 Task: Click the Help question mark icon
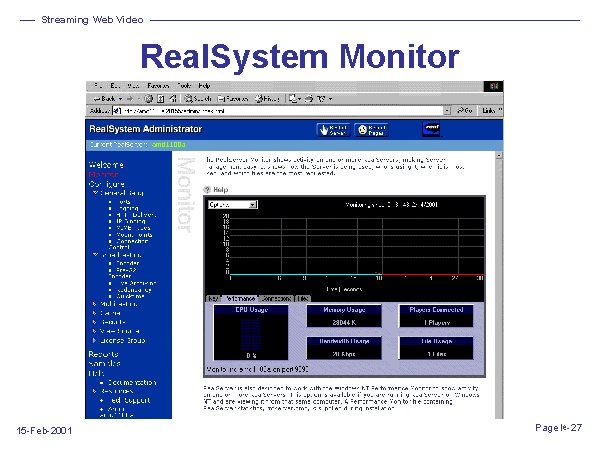point(207,188)
